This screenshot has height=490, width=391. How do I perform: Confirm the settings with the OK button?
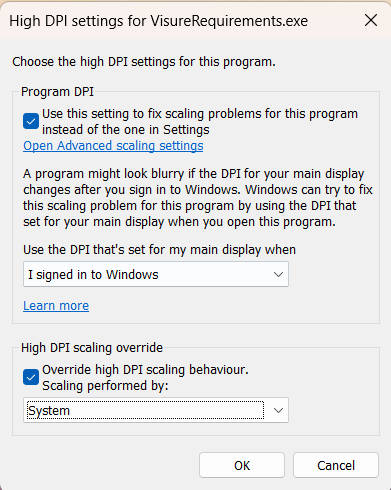[x=242, y=465]
